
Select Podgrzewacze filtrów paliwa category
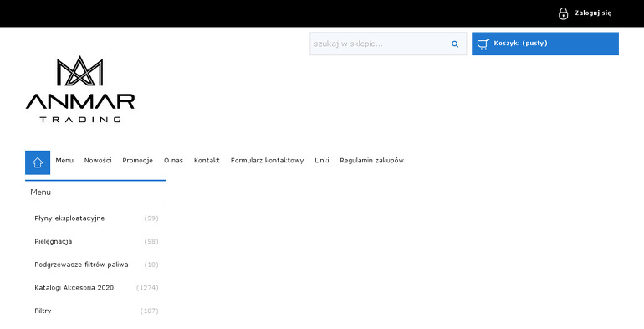(81, 265)
